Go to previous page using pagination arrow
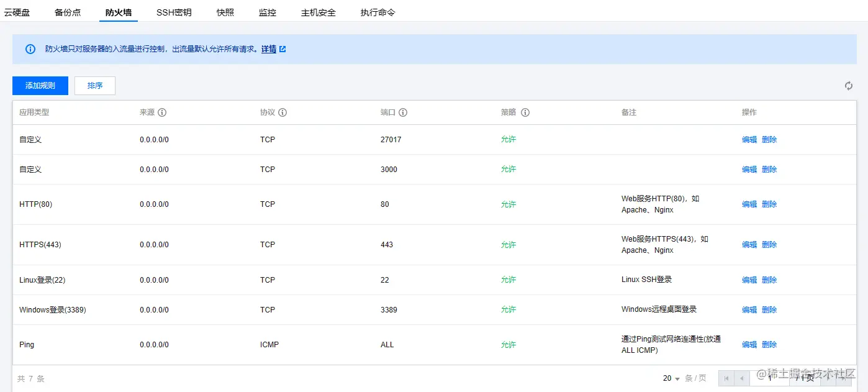This screenshot has height=392, width=868. (741, 378)
